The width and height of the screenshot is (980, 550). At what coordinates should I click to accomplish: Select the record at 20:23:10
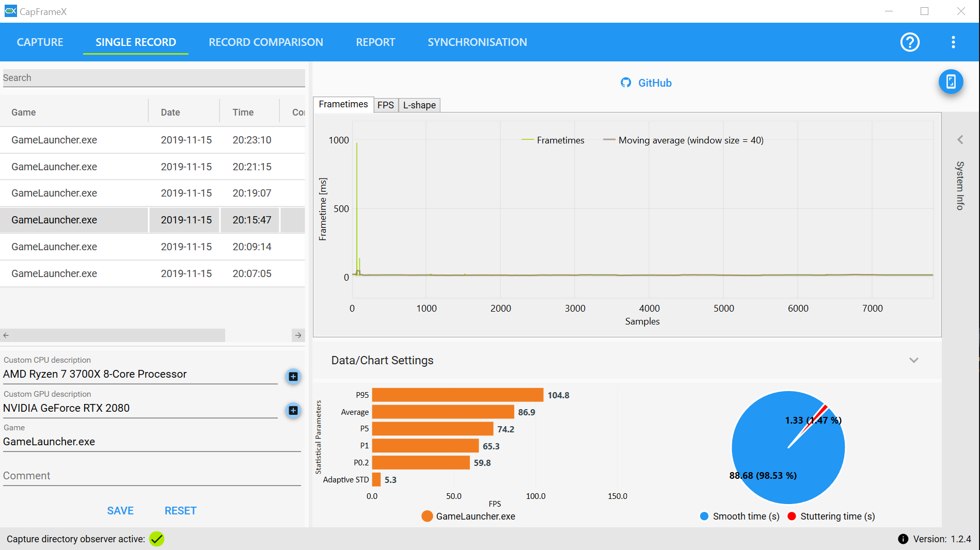(x=153, y=140)
